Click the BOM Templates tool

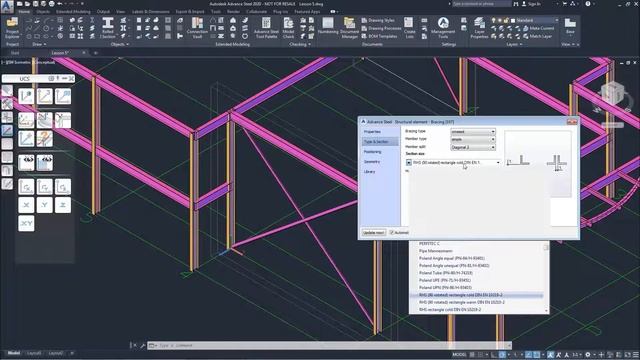pyautogui.click(x=380, y=36)
